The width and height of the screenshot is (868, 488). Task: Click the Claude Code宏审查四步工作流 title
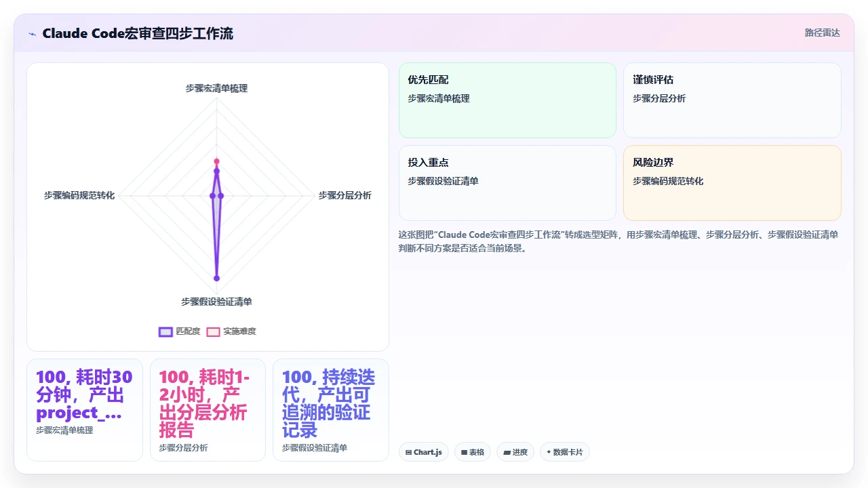(138, 33)
